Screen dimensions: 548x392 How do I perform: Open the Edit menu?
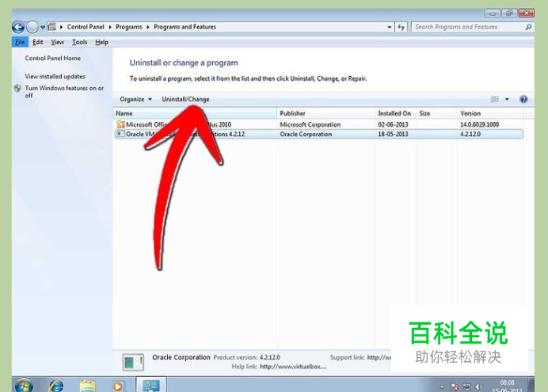38,42
